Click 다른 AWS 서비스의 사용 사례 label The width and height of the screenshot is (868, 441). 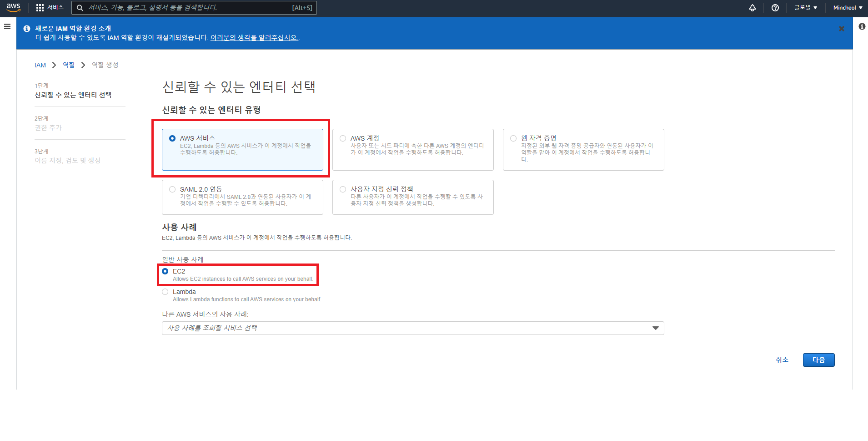click(205, 314)
